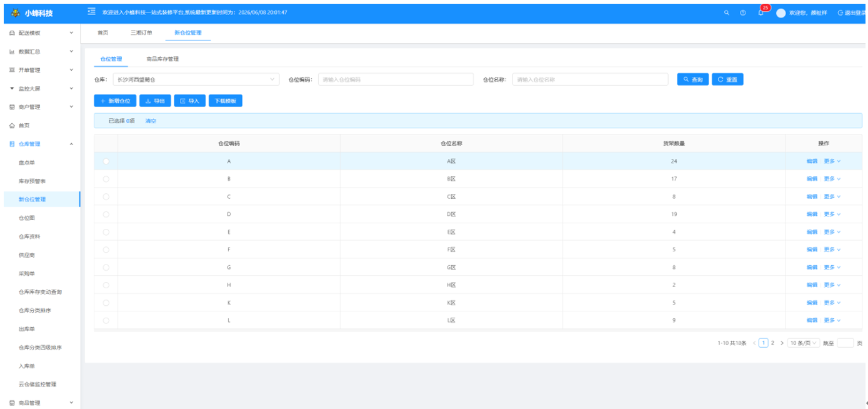
Task: Open the 10条/页 page size dropdown
Action: coord(803,343)
